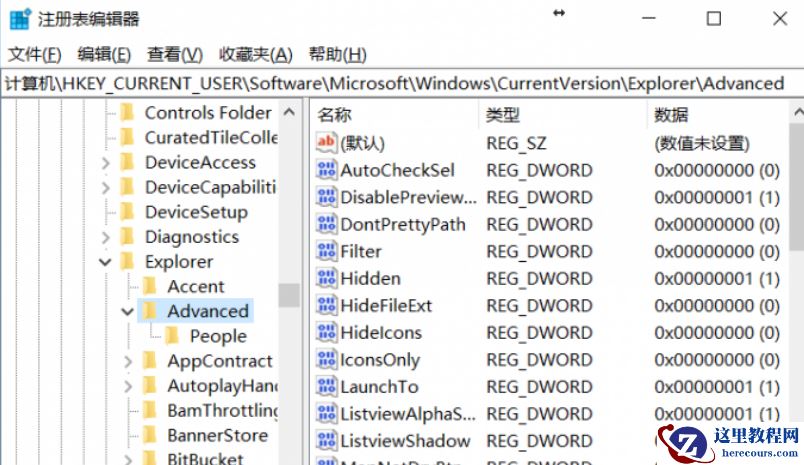Screen dimensions: 804x465
Task: Click the registry path address bar
Action: [x=402, y=83]
